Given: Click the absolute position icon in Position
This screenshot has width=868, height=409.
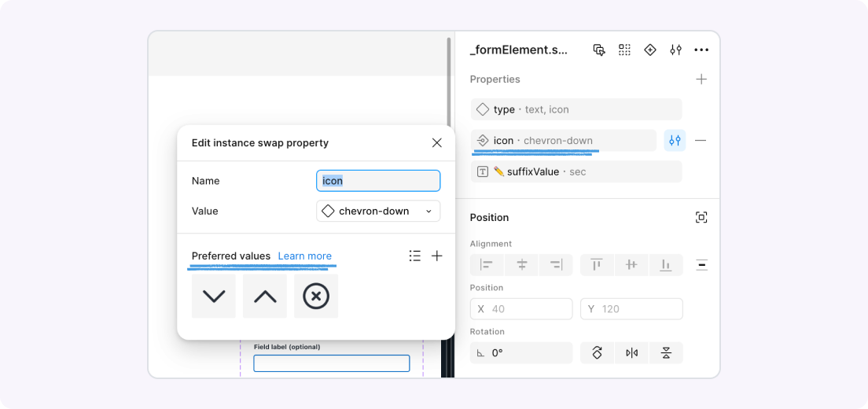Looking at the screenshot, I should [701, 218].
